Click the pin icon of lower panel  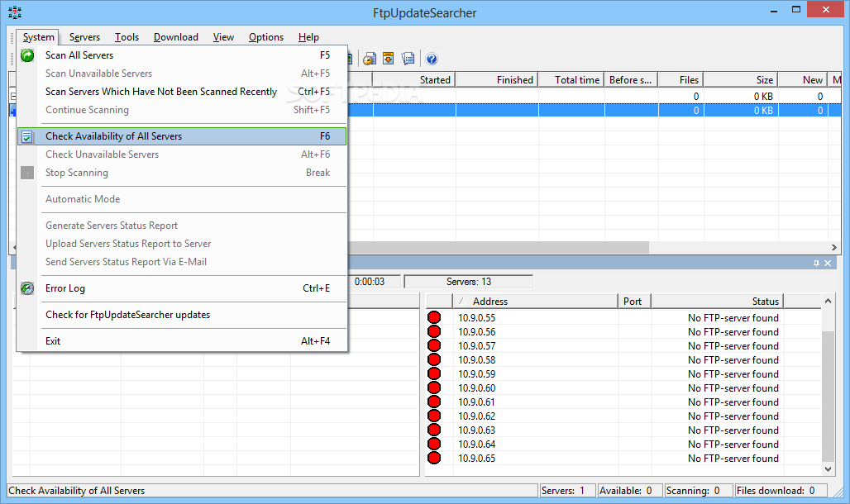pyautogui.click(x=816, y=263)
